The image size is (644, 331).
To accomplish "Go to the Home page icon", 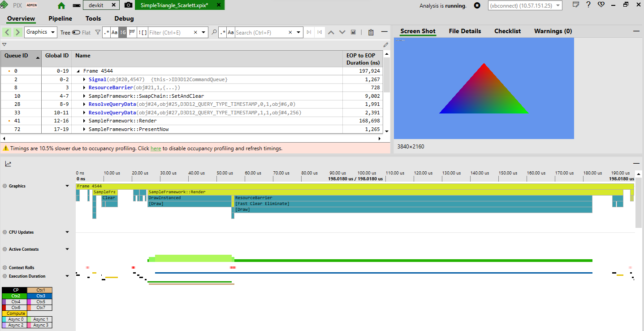I will pos(61,5).
